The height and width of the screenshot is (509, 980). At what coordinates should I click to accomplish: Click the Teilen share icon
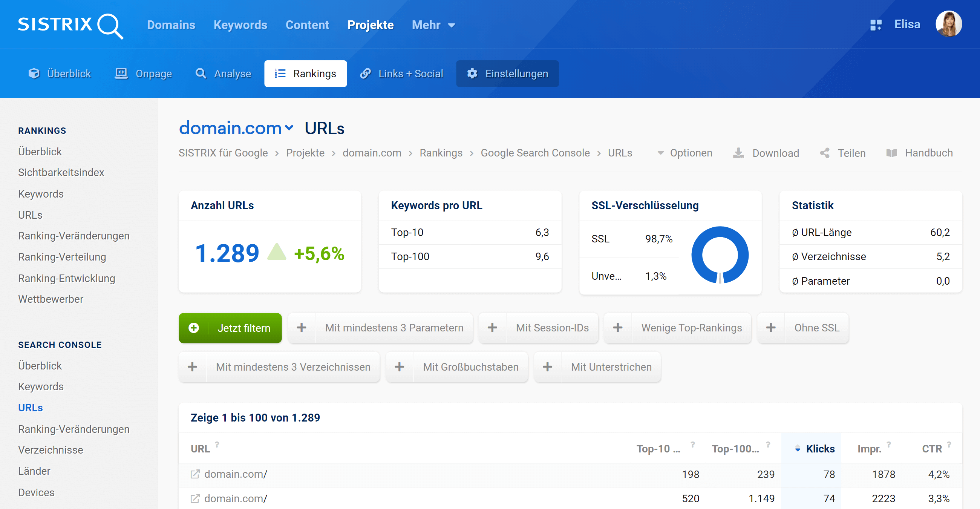click(825, 153)
